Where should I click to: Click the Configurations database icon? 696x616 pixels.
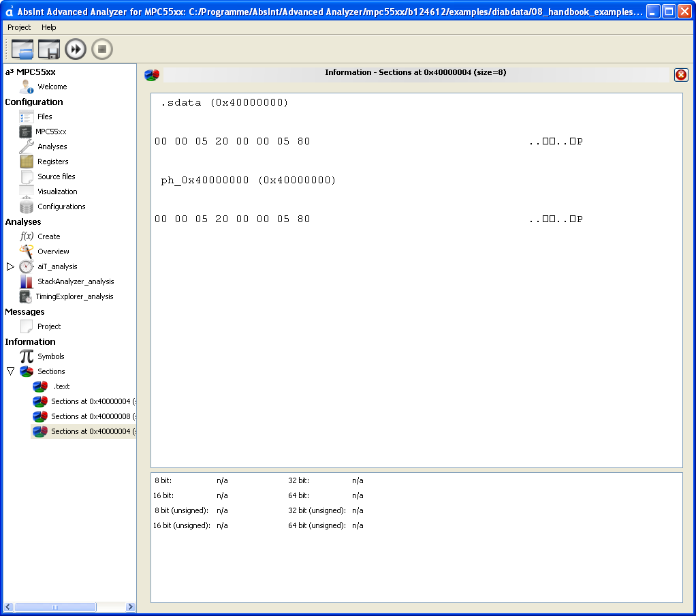point(27,206)
